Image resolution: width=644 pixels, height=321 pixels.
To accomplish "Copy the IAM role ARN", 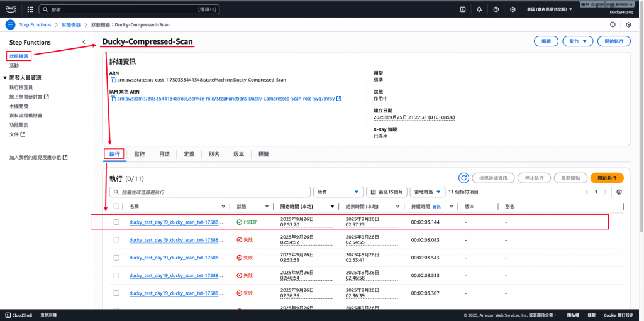I will 113,99.
